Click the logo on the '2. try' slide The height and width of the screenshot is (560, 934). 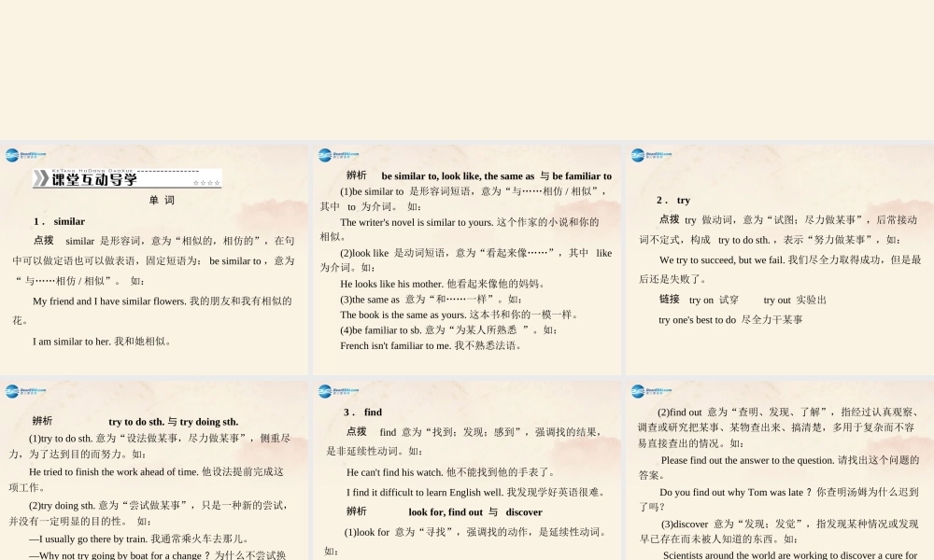(x=651, y=155)
